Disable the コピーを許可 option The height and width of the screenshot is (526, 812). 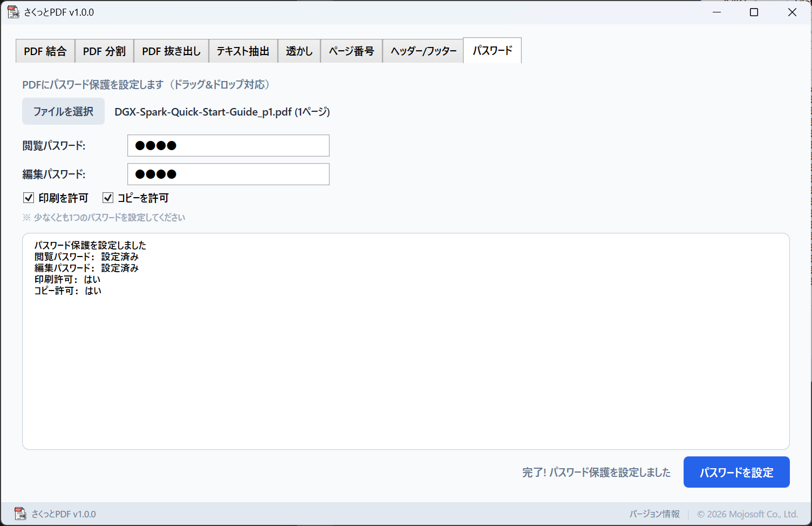pyautogui.click(x=107, y=198)
